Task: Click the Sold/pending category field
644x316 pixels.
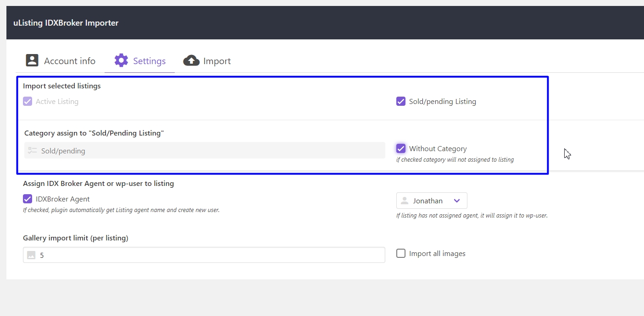Action: (x=205, y=150)
